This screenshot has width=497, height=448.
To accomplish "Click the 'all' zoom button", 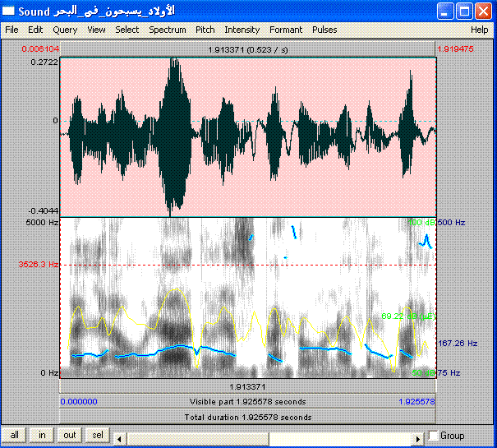I will click(15, 435).
